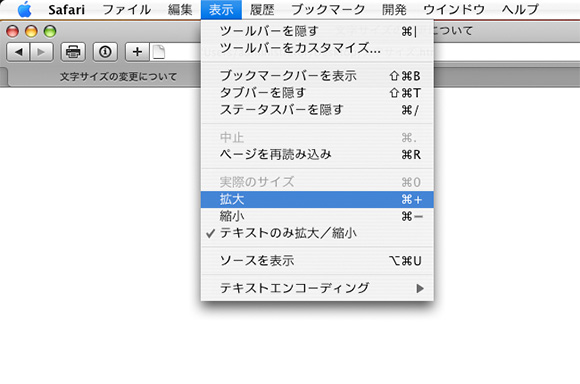
Task: Click the info circle toolbar icon
Action: [105, 52]
